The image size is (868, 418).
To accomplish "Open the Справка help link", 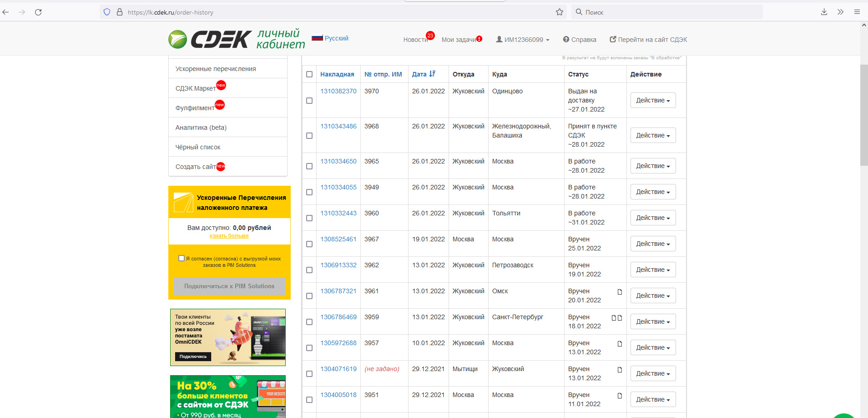I will [580, 40].
